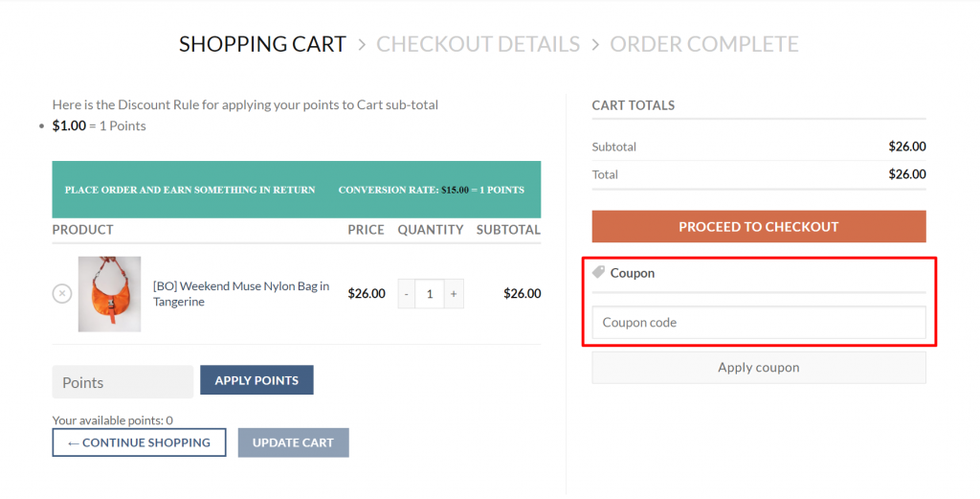This screenshot has height=499, width=980.
Task: Click the Update Cart button
Action: (293, 442)
